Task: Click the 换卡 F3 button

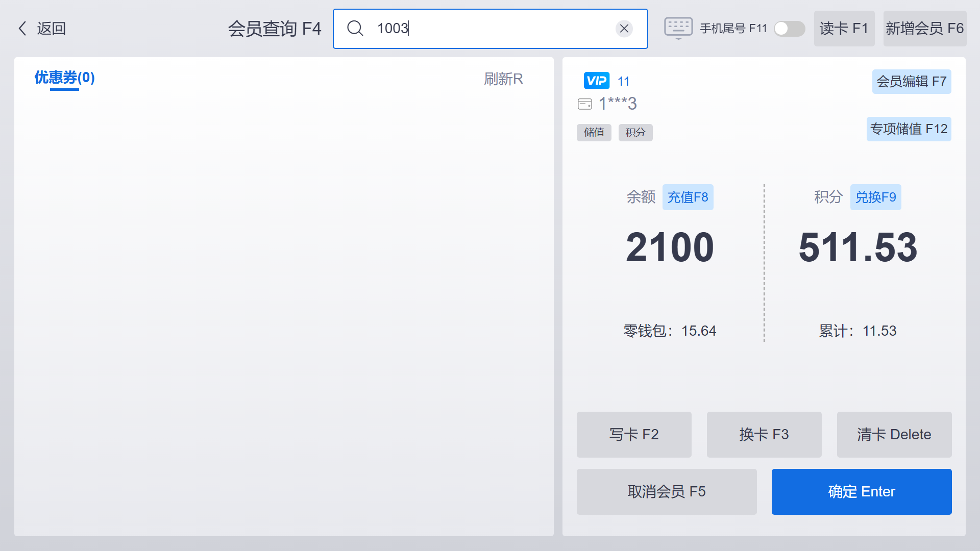Action: point(764,435)
